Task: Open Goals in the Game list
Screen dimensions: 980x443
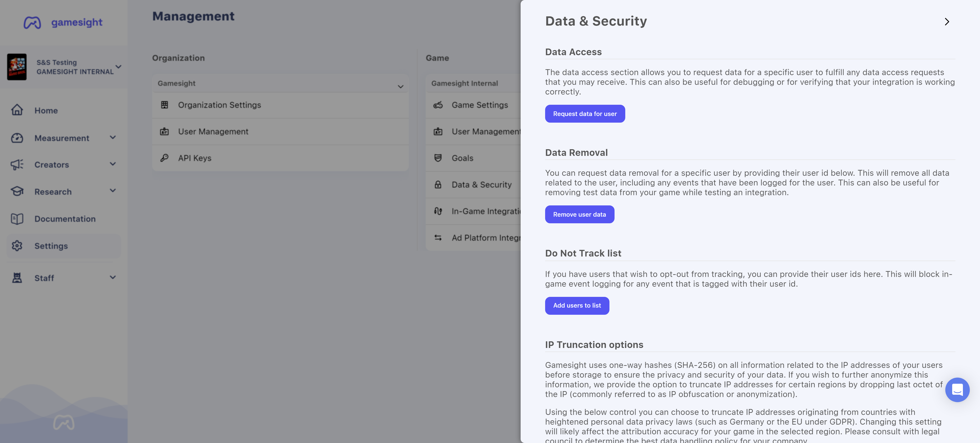Action: coord(473,158)
